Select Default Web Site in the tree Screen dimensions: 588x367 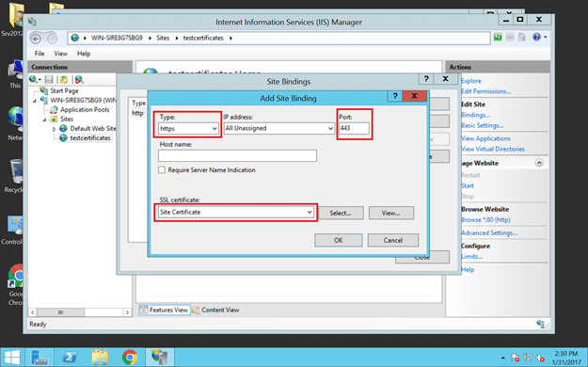tap(93, 128)
